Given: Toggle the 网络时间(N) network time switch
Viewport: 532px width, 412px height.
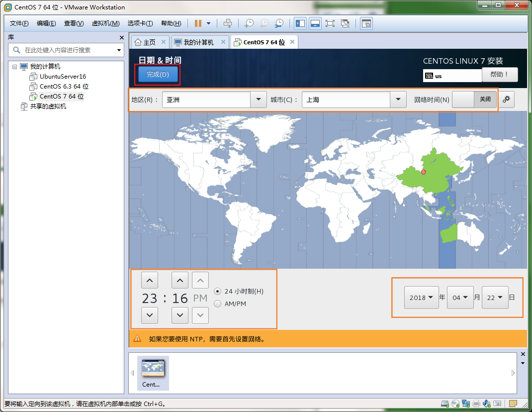Looking at the screenshot, I should point(474,100).
